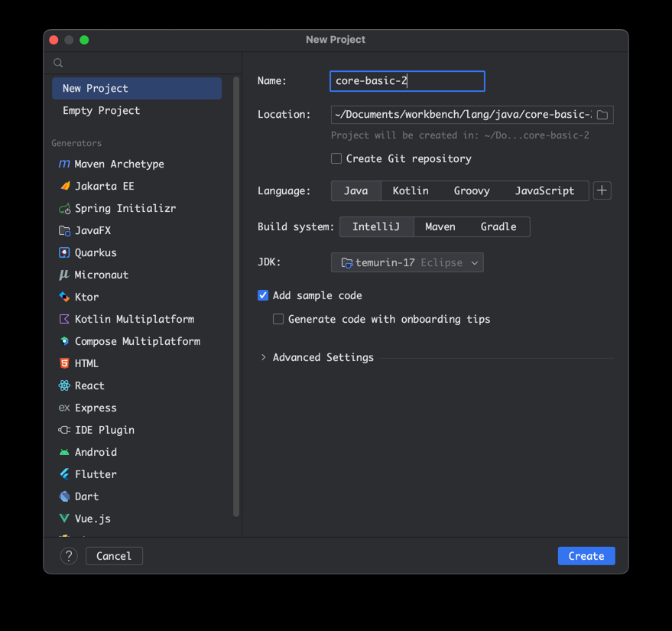Click the search magnifier icon
The height and width of the screenshot is (631, 672).
58,63
